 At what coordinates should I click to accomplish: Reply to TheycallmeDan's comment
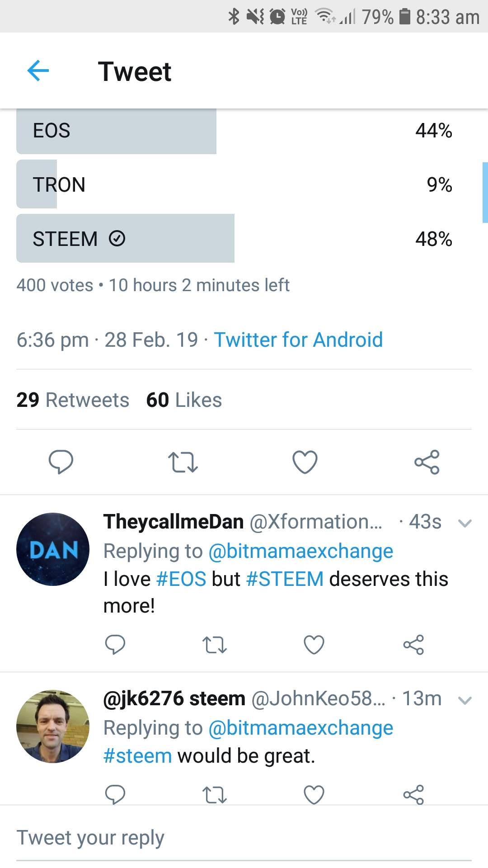point(115,645)
